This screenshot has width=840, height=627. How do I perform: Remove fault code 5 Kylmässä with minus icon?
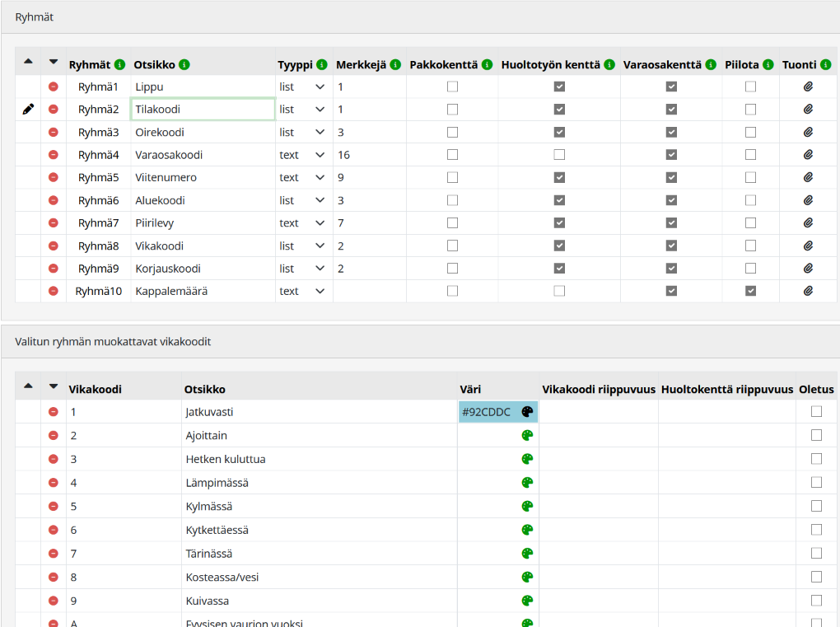click(x=54, y=506)
